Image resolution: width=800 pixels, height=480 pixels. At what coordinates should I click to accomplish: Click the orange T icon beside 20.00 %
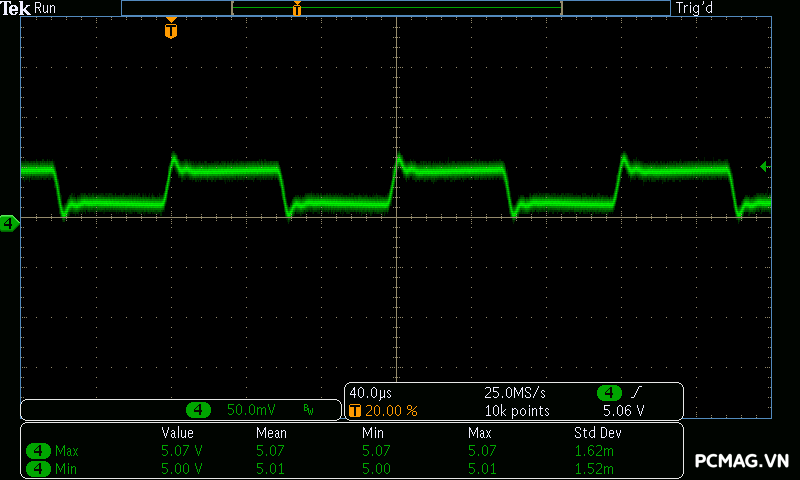coord(354,410)
